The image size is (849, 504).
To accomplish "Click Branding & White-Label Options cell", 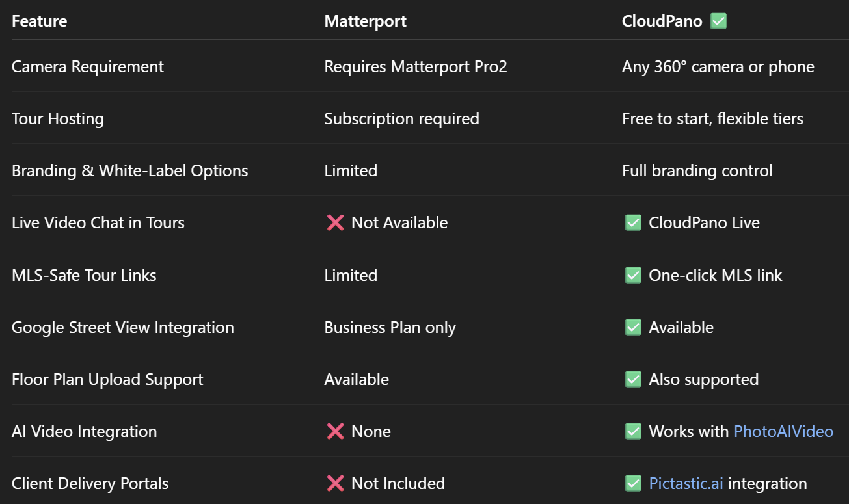I will pos(130,170).
